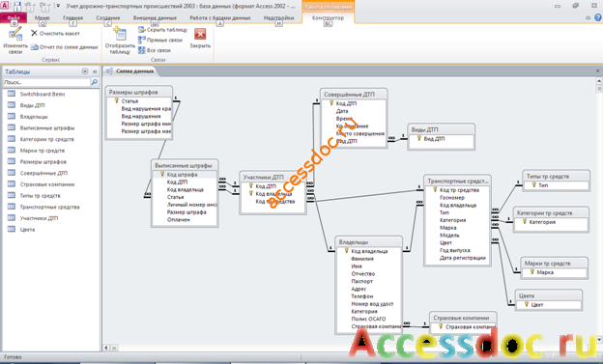
Task: Click Очистить макет in the ribbon
Action: click(x=55, y=34)
